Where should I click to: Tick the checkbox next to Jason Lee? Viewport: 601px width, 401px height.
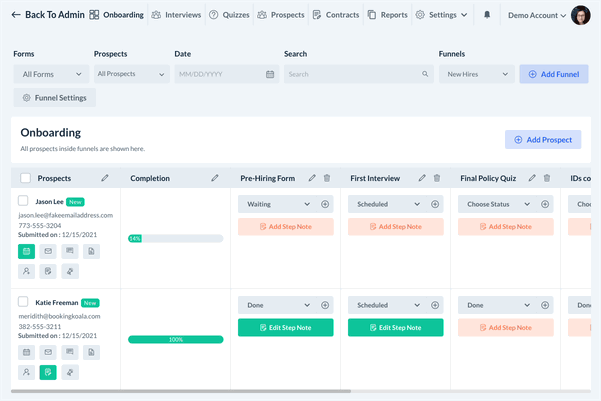point(24,201)
